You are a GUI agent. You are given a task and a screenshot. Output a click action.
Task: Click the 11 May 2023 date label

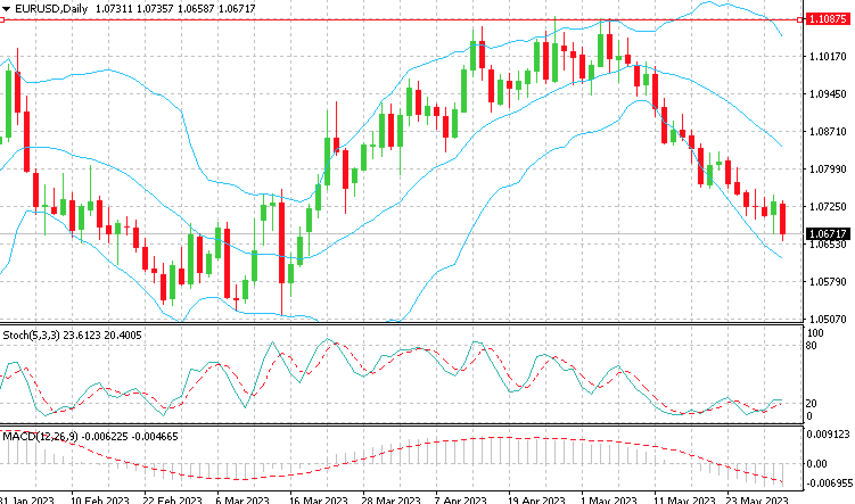(x=684, y=500)
